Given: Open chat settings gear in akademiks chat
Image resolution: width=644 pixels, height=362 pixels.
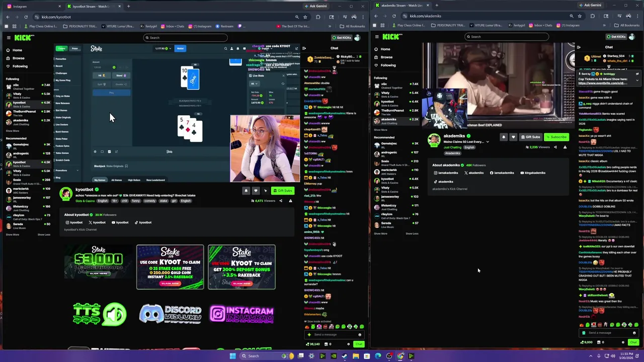Looking at the screenshot, I should [623, 342].
